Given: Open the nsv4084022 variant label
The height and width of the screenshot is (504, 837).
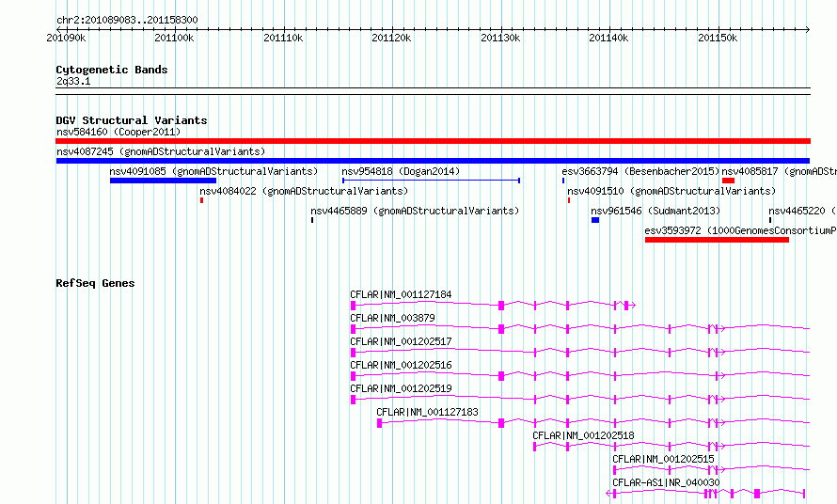Looking at the screenshot, I should [x=304, y=191].
